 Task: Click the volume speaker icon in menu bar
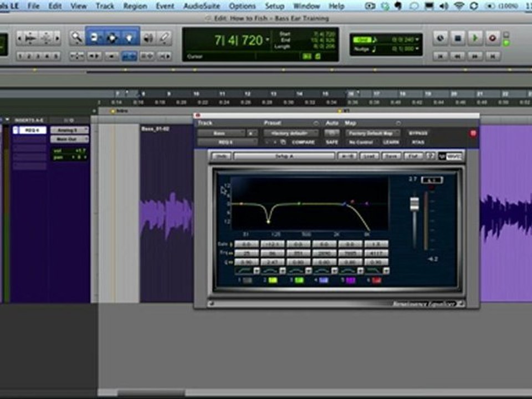pyautogui.click(x=444, y=6)
